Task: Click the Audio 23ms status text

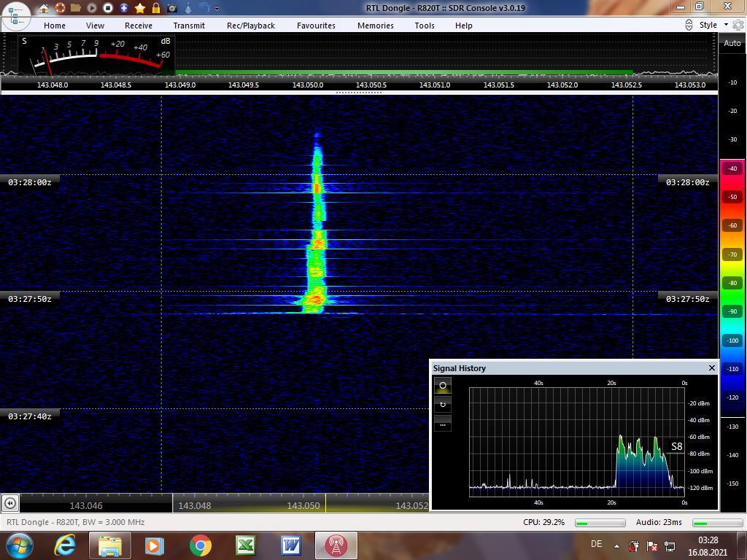Action: (659, 522)
